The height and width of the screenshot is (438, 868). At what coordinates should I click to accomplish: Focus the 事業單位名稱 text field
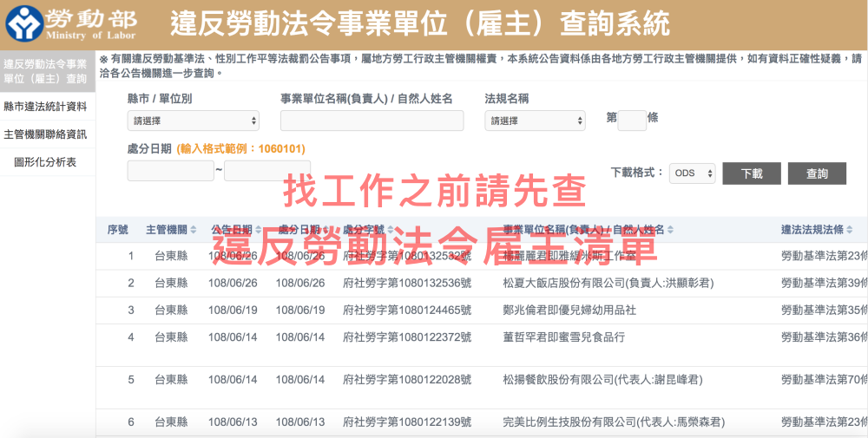click(372, 121)
